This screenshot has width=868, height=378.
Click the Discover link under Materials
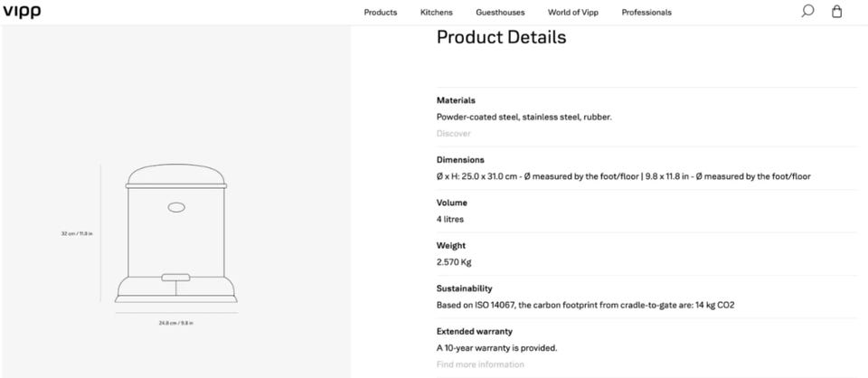pos(454,134)
